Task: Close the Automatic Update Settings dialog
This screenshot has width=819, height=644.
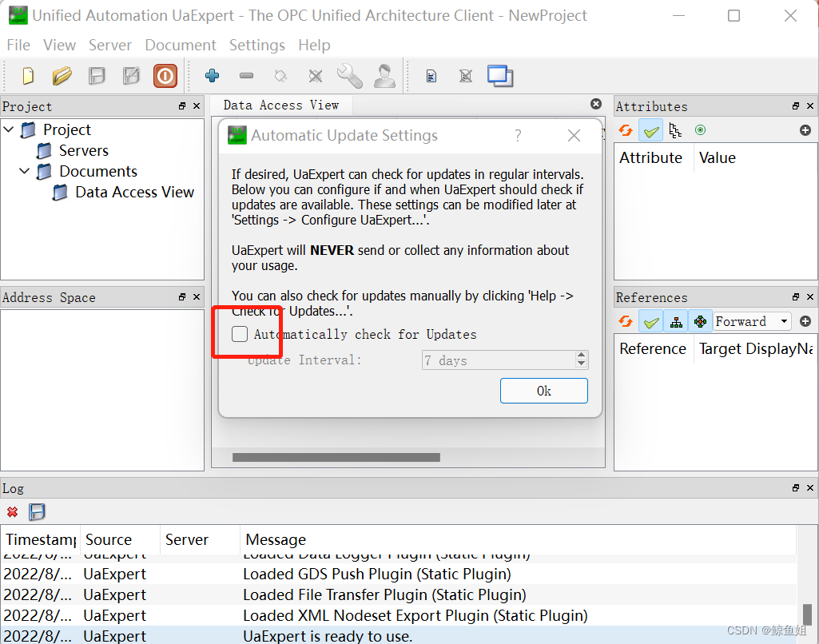Action: (574, 136)
